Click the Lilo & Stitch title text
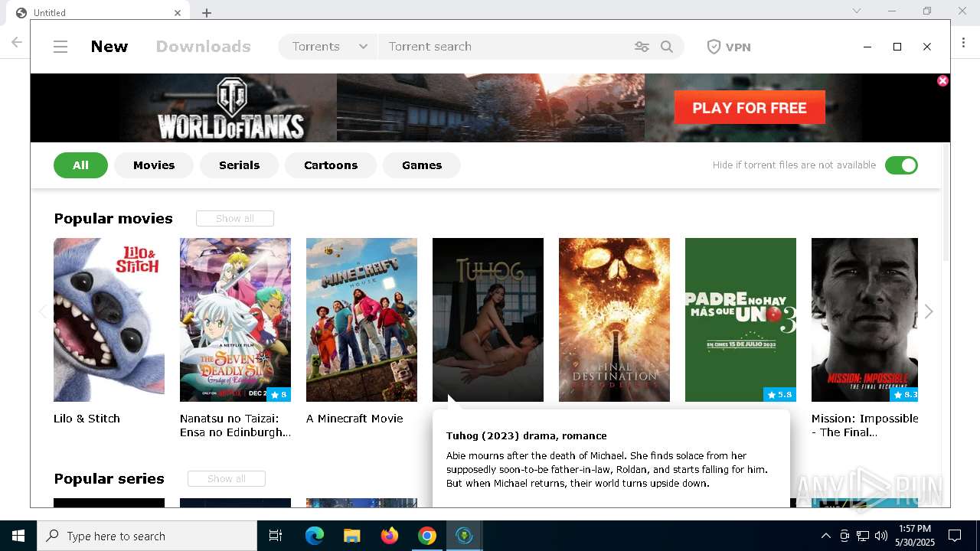980x551 pixels. click(x=87, y=419)
